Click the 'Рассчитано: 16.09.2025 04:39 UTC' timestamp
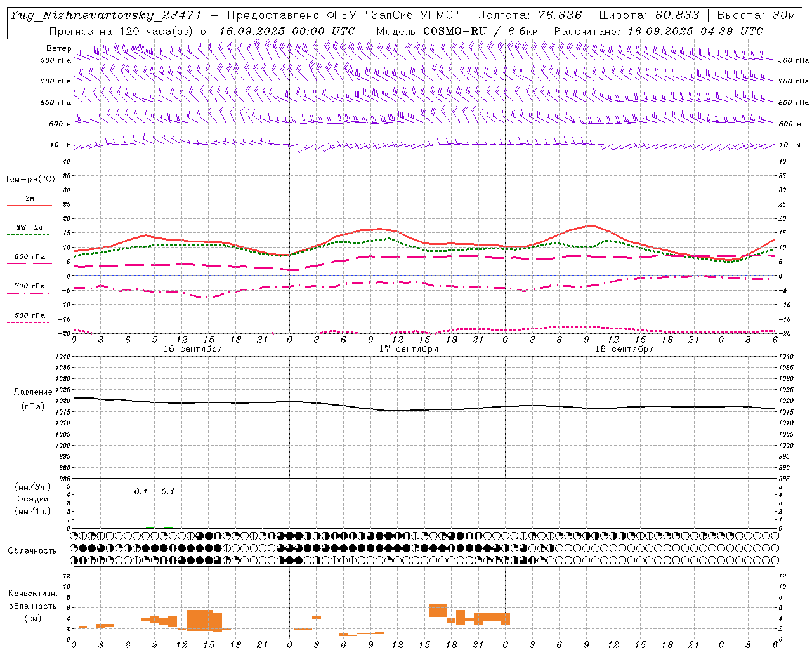This screenshot has height=650, width=812. pos(658,31)
